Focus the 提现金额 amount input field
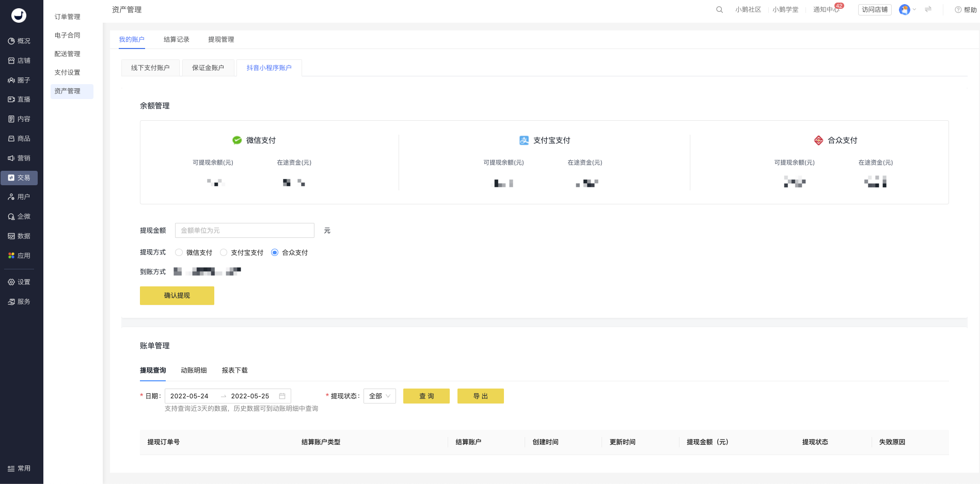 tap(245, 230)
